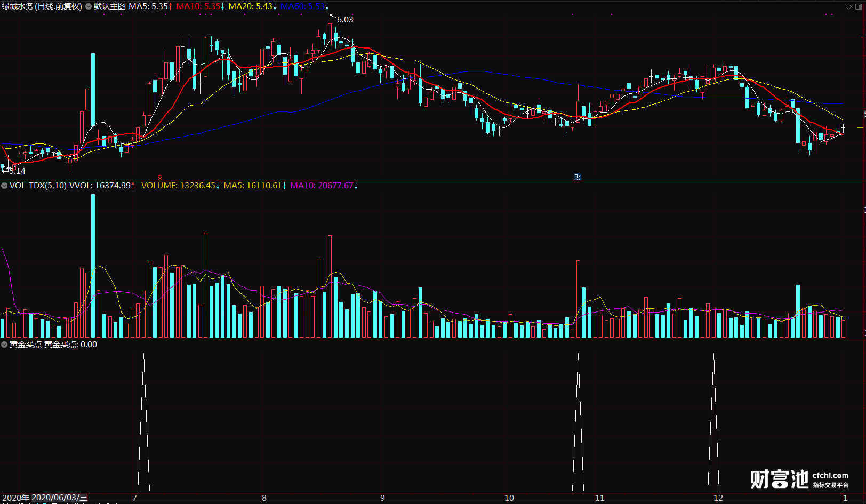Click the diamond icon at top right
The image size is (866, 504).
click(848, 6)
